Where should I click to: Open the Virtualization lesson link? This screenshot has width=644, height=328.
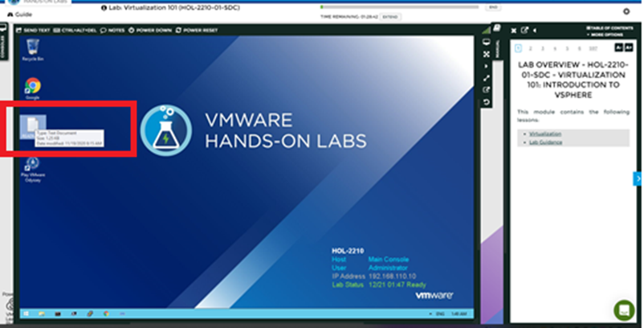[x=545, y=134]
